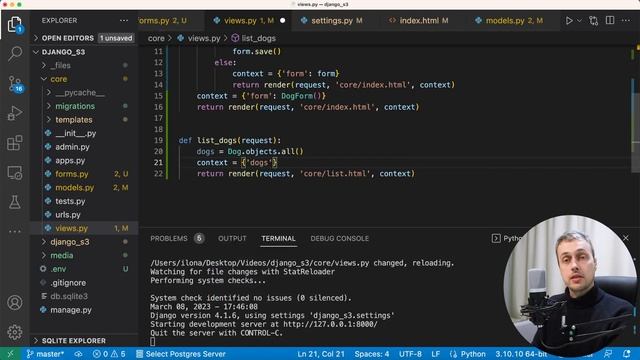Open the Extensions view
The width and height of the screenshot is (640, 360).
(15, 143)
